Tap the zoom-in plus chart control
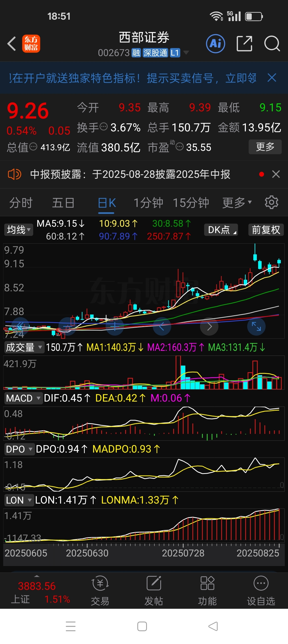This screenshot has height=644, width=288. pos(115,326)
